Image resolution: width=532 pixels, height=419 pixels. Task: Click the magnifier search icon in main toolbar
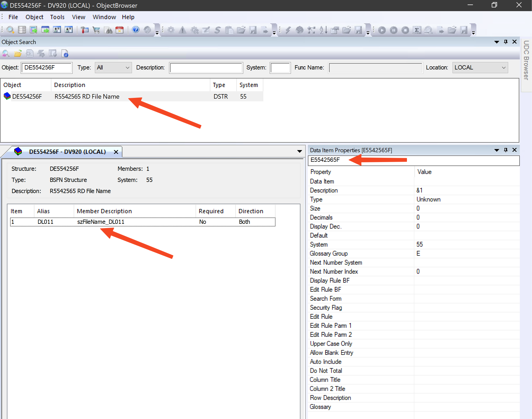point(10,30)
